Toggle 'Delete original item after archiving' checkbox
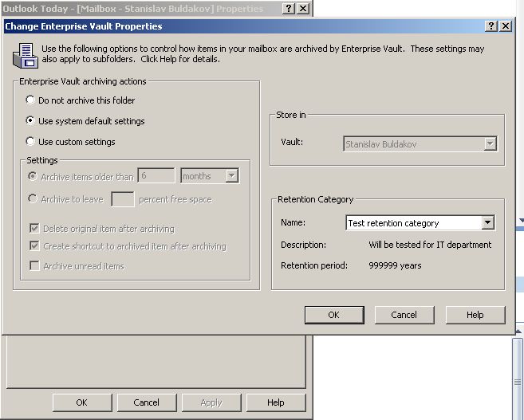 [34, 229]
